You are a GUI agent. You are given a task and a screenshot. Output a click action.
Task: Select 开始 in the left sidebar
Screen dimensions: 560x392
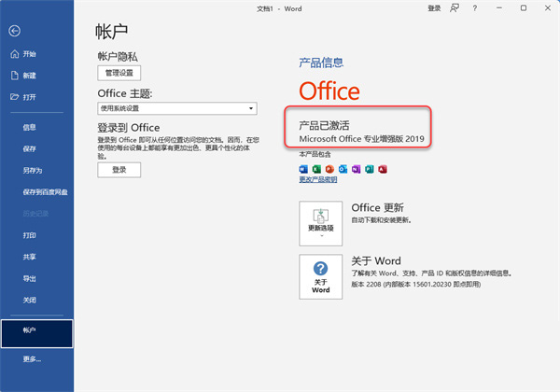click(30, 54)
